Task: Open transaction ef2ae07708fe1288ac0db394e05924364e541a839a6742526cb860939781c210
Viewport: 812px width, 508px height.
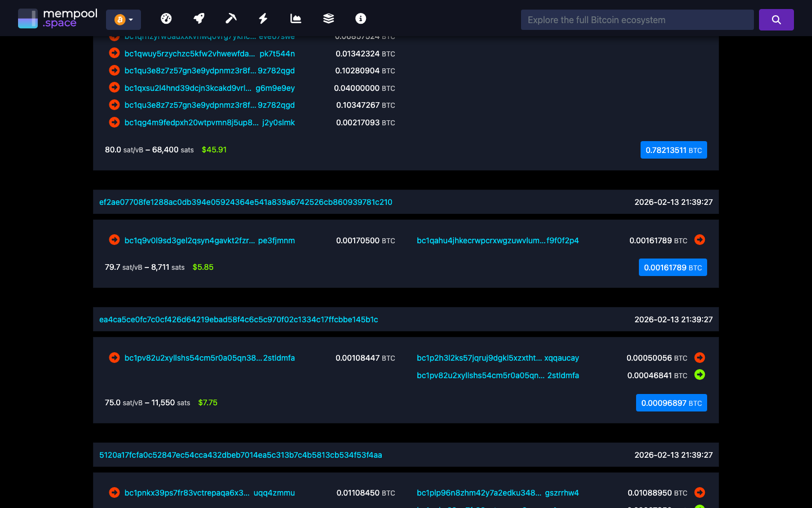Action: click(x=246, y=202)
